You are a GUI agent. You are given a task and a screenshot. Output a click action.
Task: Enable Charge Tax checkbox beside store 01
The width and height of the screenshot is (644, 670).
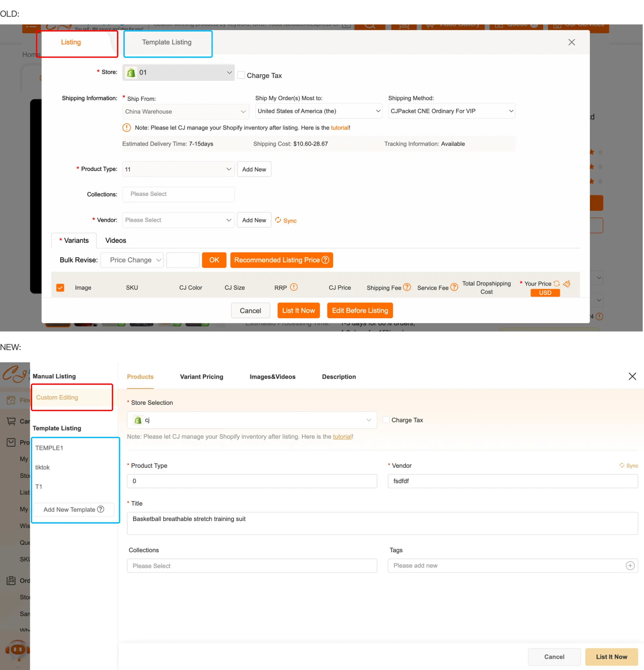[x=241, y=75]
